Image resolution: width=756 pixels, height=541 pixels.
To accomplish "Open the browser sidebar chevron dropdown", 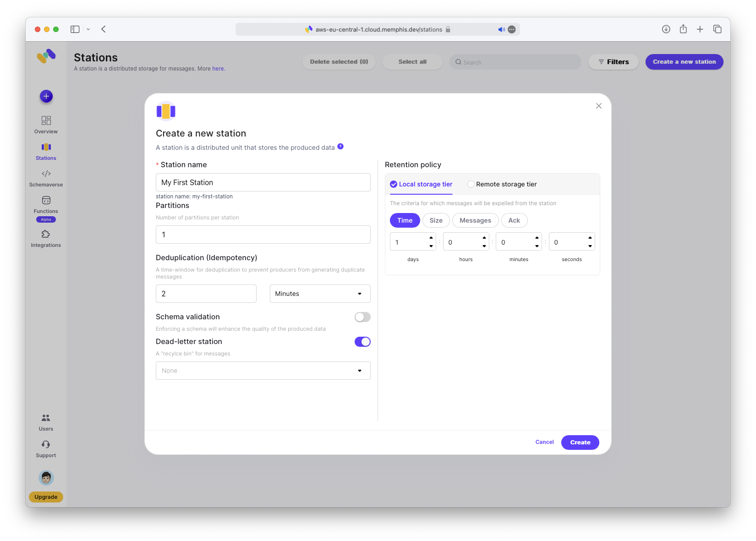I will tap(88, 29).
